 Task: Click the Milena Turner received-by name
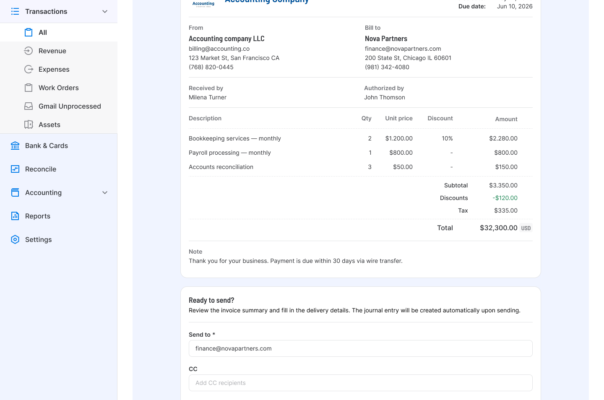pyautogui.click(x=208, y=97)
